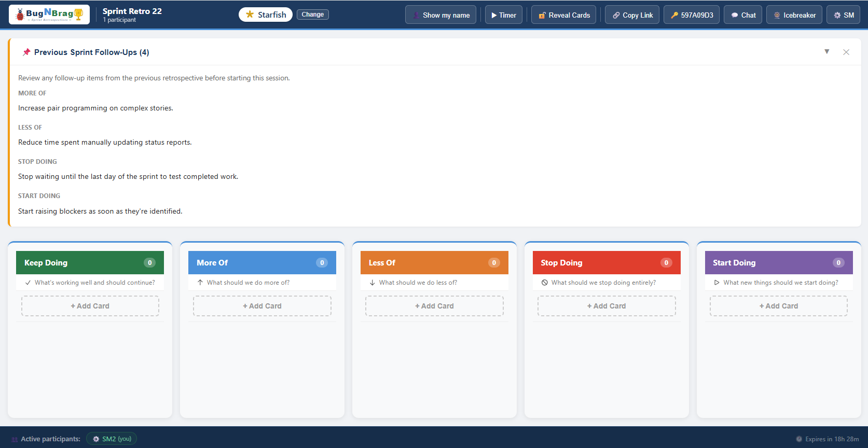Toggle Show my name
The width and height of the screenshot is (868, 448).
point(440,15)
